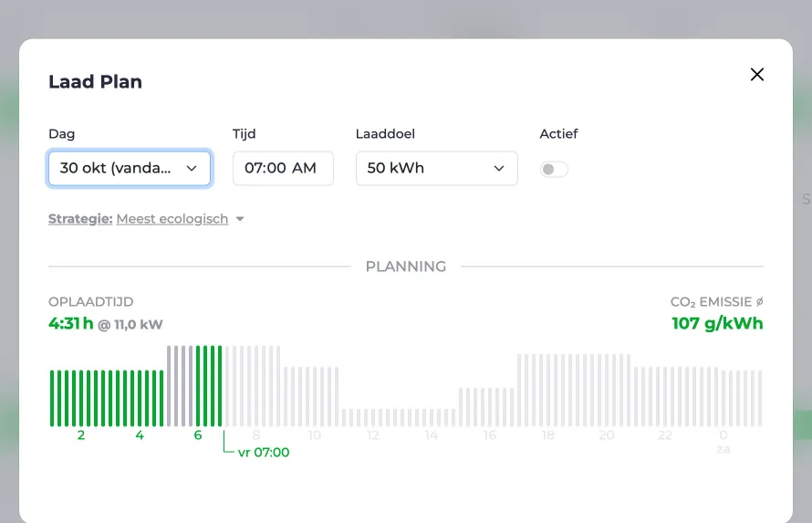This screenshot has height=523, width=812.
Task: Expand the Strategie dropdown arrow
Action: [240, 219]
